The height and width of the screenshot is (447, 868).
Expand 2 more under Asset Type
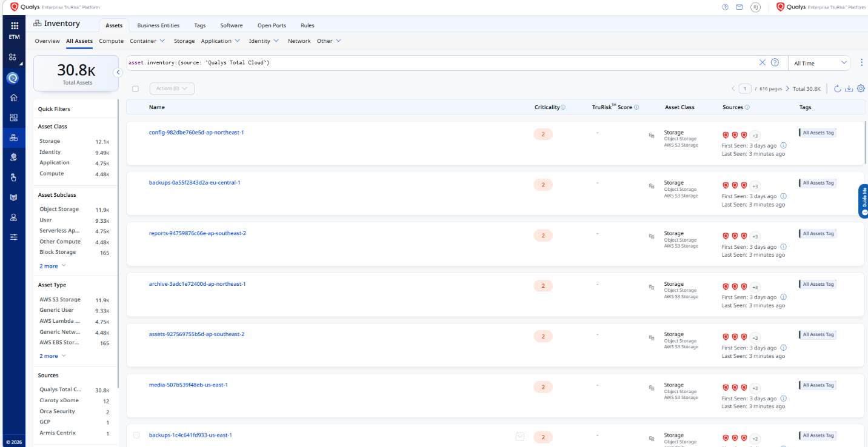click(53, 356)
